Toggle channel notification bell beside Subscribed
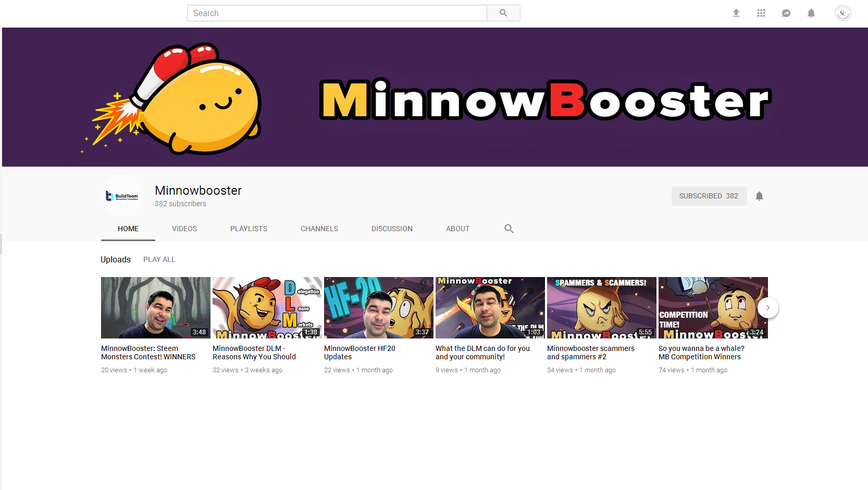Image resolution: width=868 pixels, height=490 pixels. pos(759,196)
